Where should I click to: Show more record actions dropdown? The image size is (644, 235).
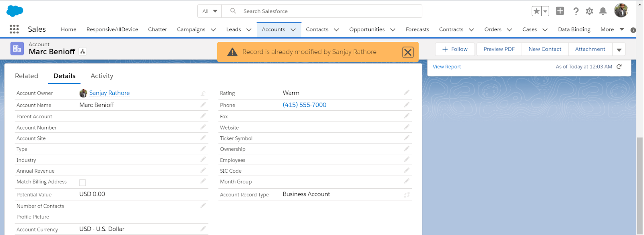[619, 49]
